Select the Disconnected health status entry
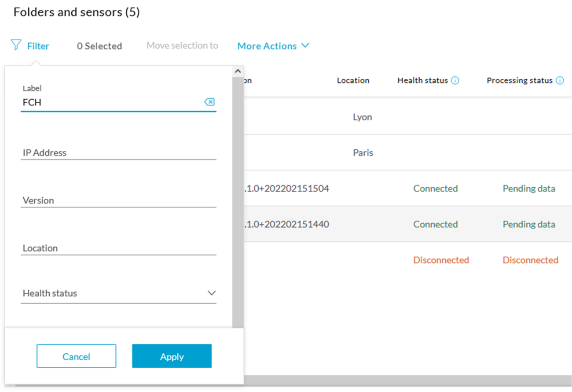The height and width of the screenshot is (392, 572). 441,260
